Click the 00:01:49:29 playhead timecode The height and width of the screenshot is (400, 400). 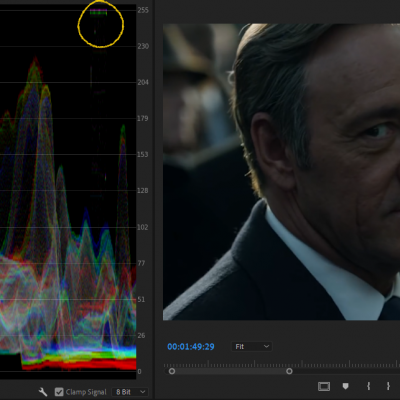[x=191, y=347]
